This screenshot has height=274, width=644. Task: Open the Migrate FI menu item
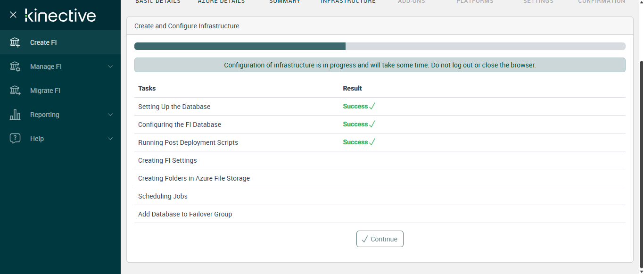tap(45, 91)
